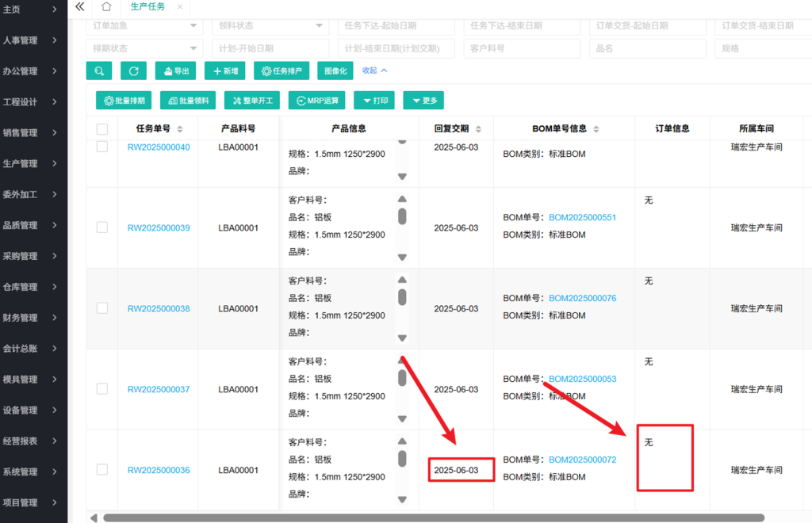The image size is (812, 523).
Task: Tick the checkbox for task RW2025000036
Action: [x=102, y=470]
